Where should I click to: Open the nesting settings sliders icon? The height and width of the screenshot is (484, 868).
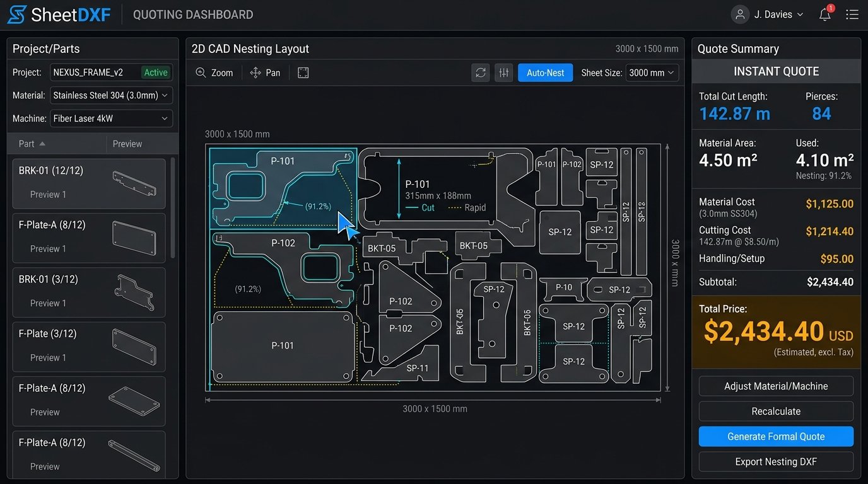point(503,72)
